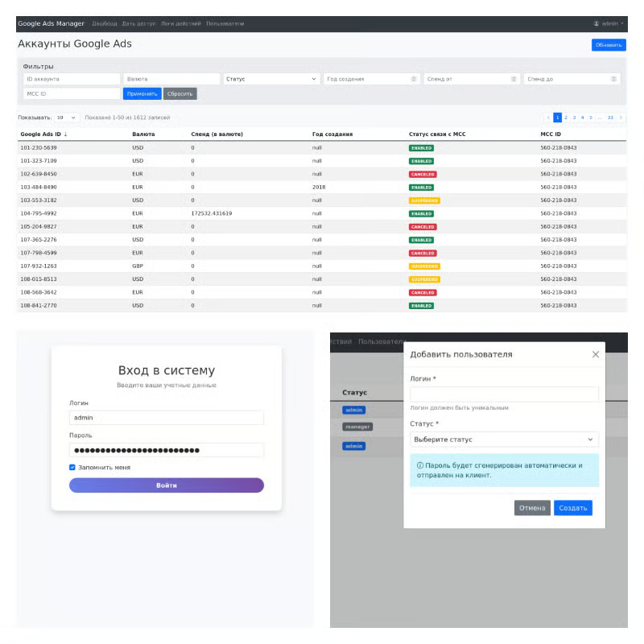Click ENABLED badge for account 101-323-7109
This screenshot has height=644, width=644.
tap(421, 161)
